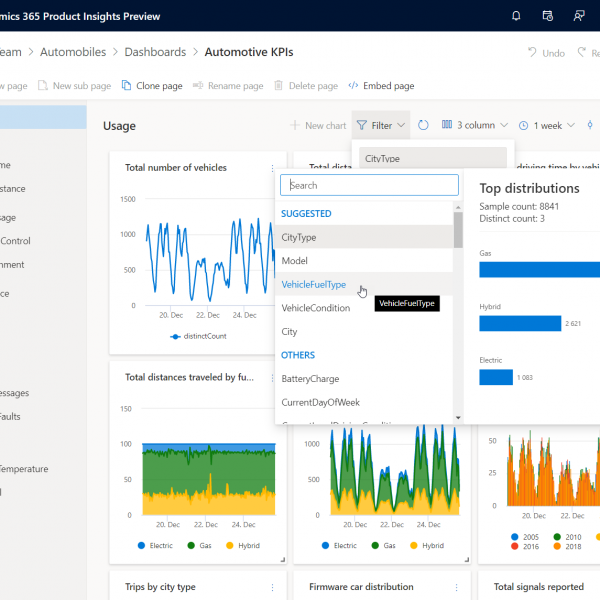600x600 pixels.
Task: Open options menu for Total number of vehicles
Action: (x=272, y=168)
